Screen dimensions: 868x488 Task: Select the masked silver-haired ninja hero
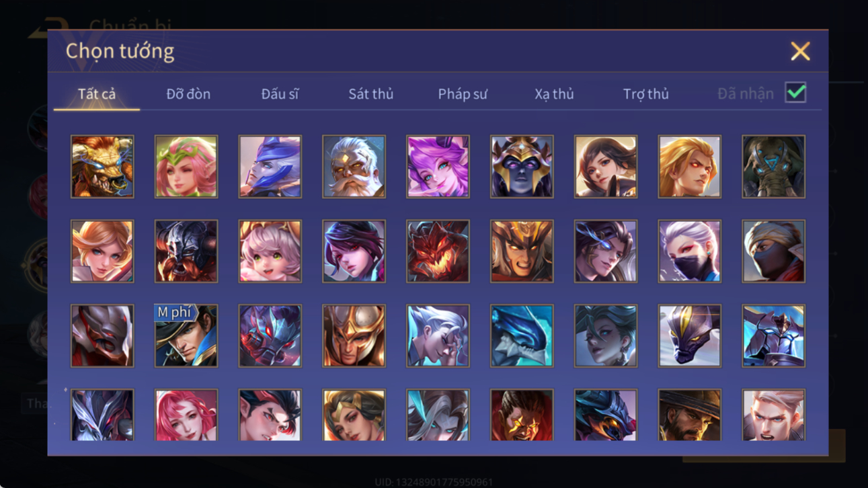click(x=689, y=251)
